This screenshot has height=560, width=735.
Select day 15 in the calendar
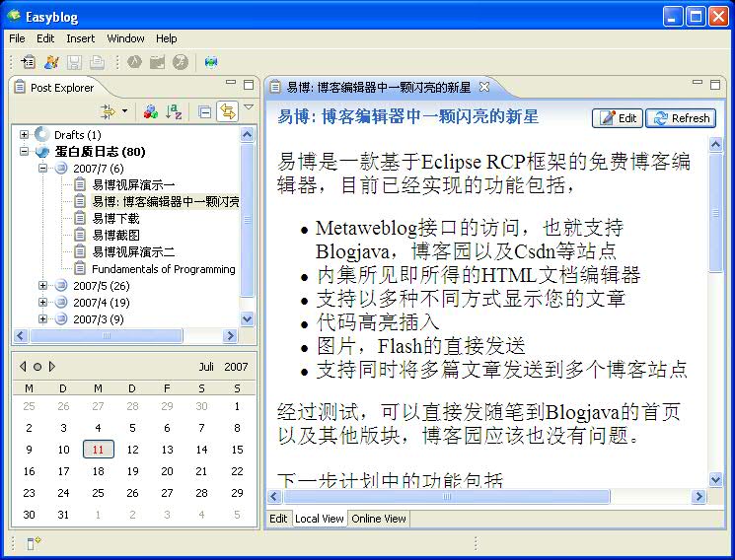coord(237,450)
